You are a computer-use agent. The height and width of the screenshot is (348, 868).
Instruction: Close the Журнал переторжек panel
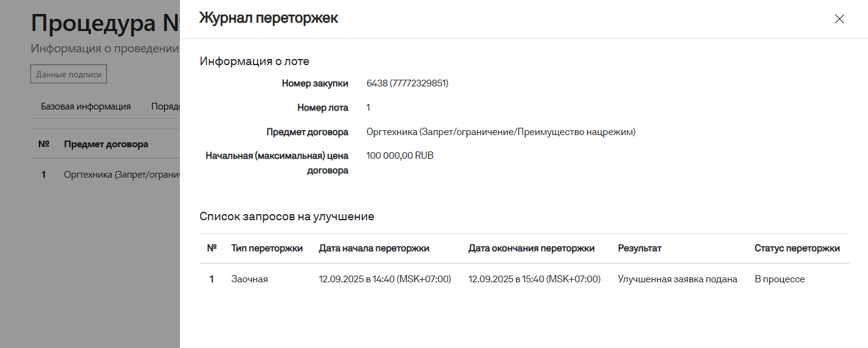(839, 19)
